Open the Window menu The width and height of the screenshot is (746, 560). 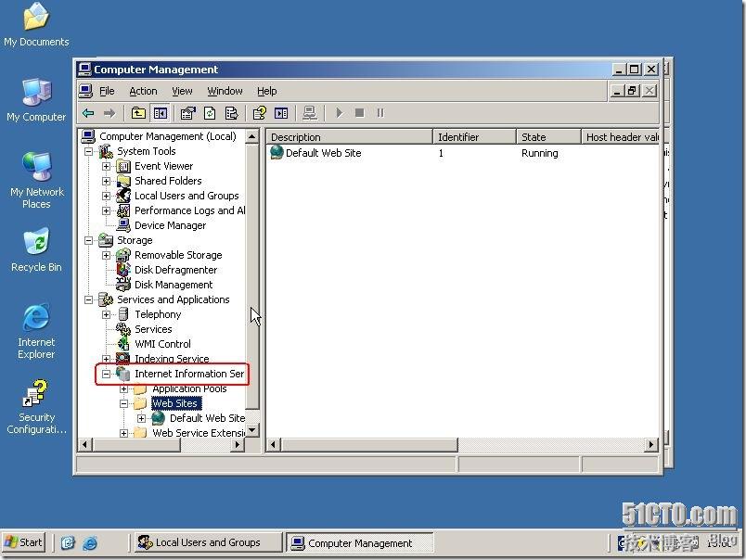(x=225, y=91)
